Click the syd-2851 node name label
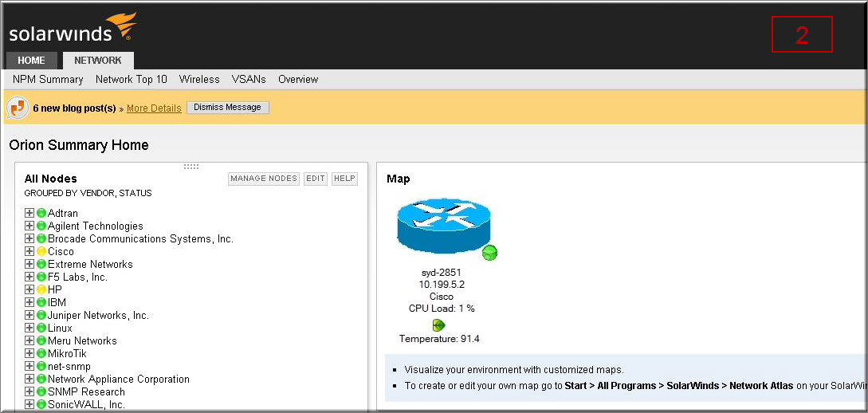868x413 pixels. pyautogui.click(x=442, y=273)
